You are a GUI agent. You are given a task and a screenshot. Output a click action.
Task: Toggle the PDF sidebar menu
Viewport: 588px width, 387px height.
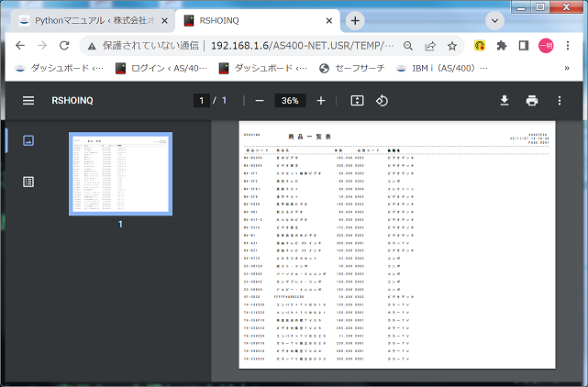click(x=28, y=100)
